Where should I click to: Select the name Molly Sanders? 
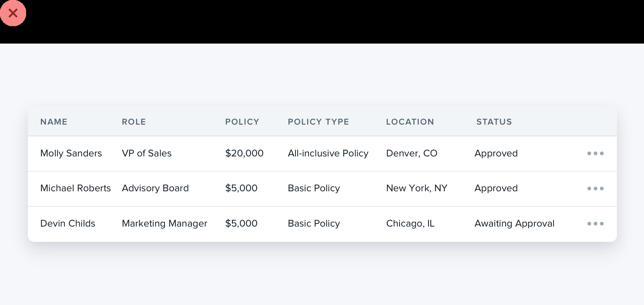(71, 153)
